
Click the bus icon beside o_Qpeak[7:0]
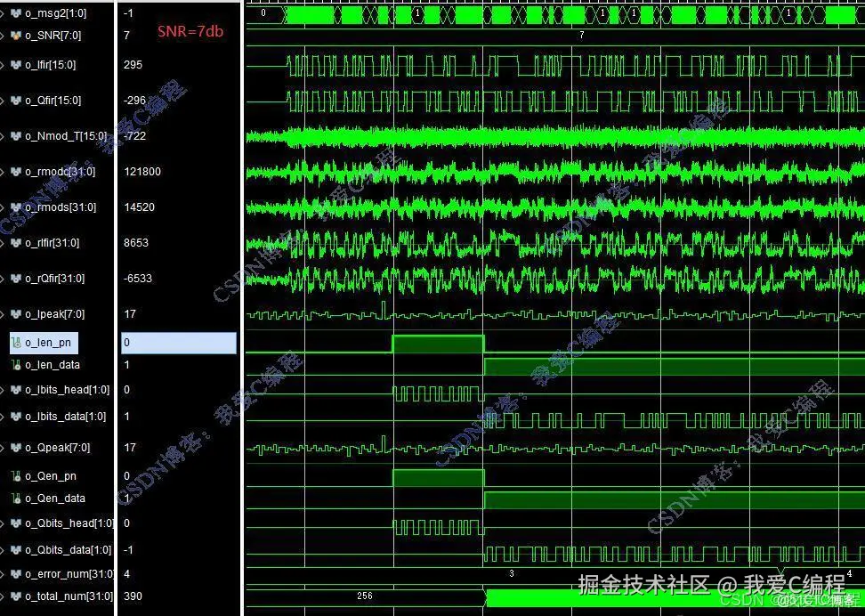coord(16,448)
